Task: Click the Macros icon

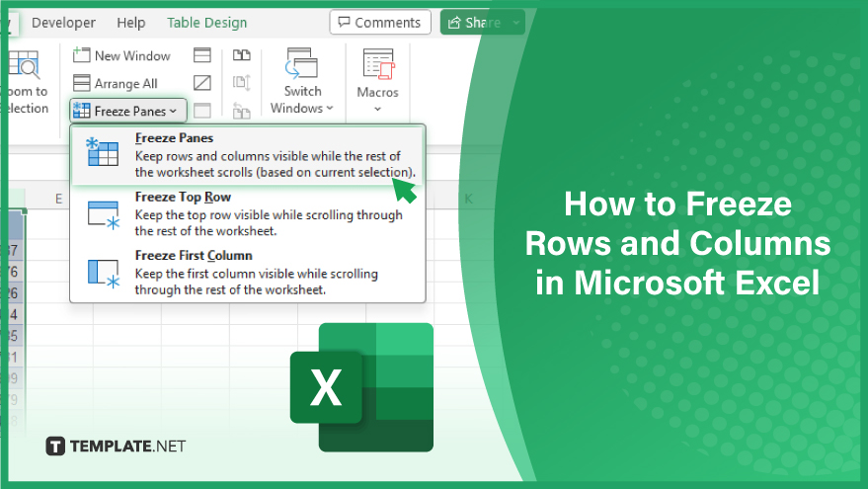Action: (x=378, y=63)
